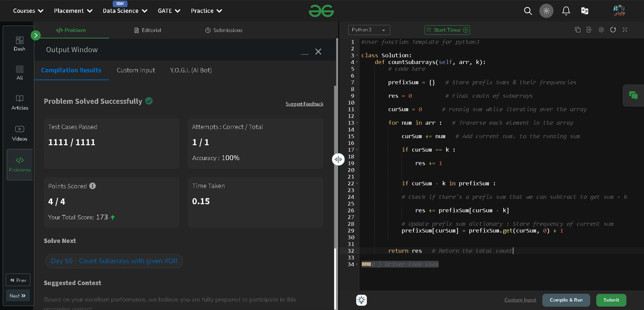
Task: Open notifications bell icon
Action: (x=566, y=11)
